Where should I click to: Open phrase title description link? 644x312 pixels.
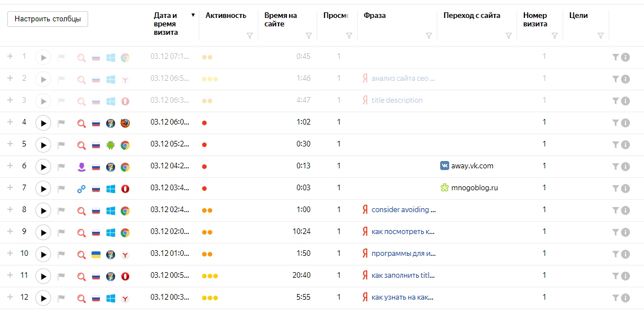[x=397, y=100]
